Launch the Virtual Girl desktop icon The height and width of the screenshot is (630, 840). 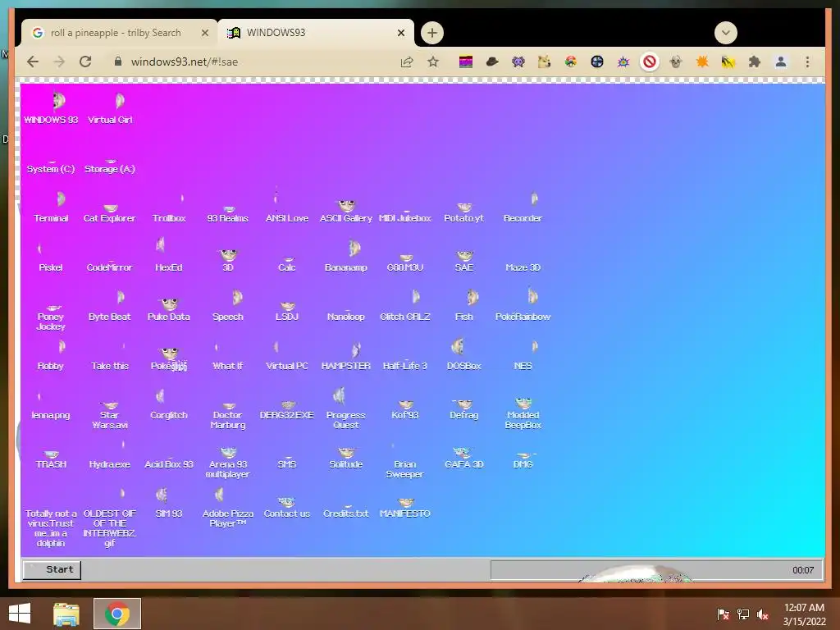[x=111, y=109]
